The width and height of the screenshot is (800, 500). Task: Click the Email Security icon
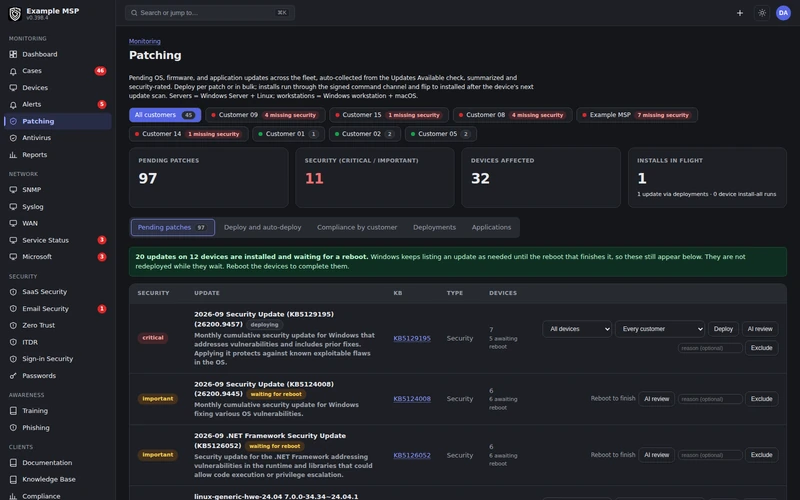(13, 309)
